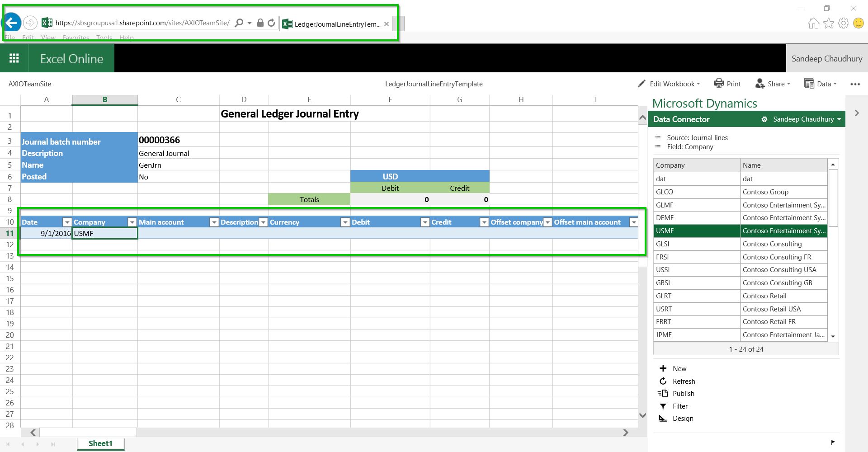Screen dimensions: 868x452
Task: Switch to the Sheet1 tab
Action: click(100, 443)
